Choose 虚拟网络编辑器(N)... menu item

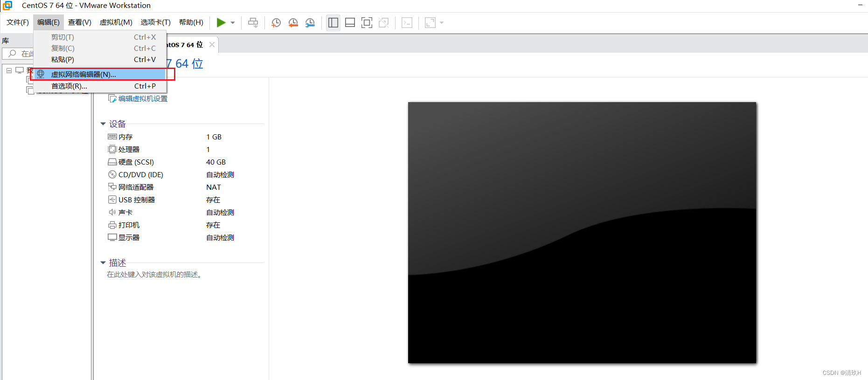coord(100,74)
